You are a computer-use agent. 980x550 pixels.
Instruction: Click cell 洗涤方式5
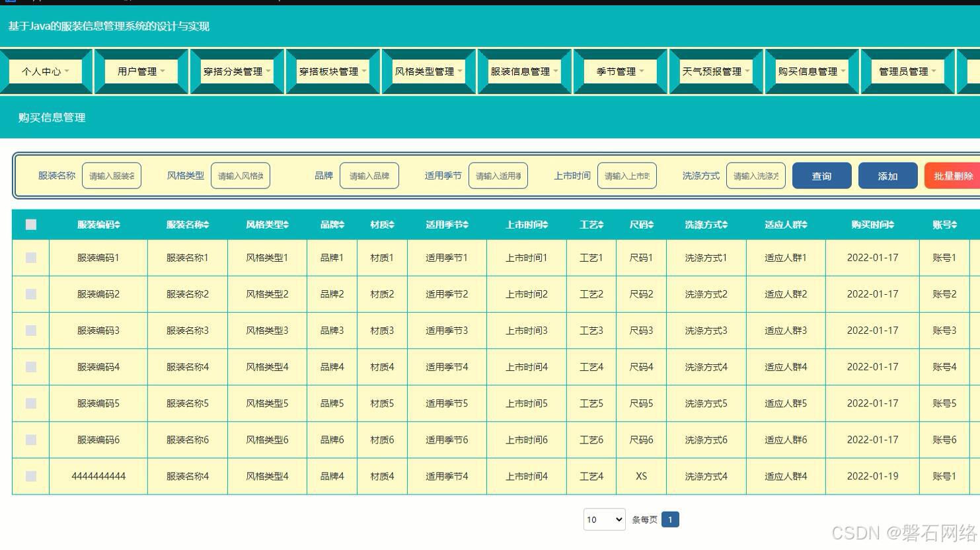[706, 403]
